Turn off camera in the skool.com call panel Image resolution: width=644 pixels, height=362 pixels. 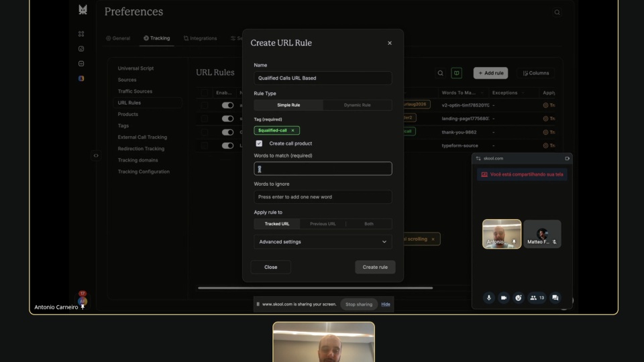(504, 298)
